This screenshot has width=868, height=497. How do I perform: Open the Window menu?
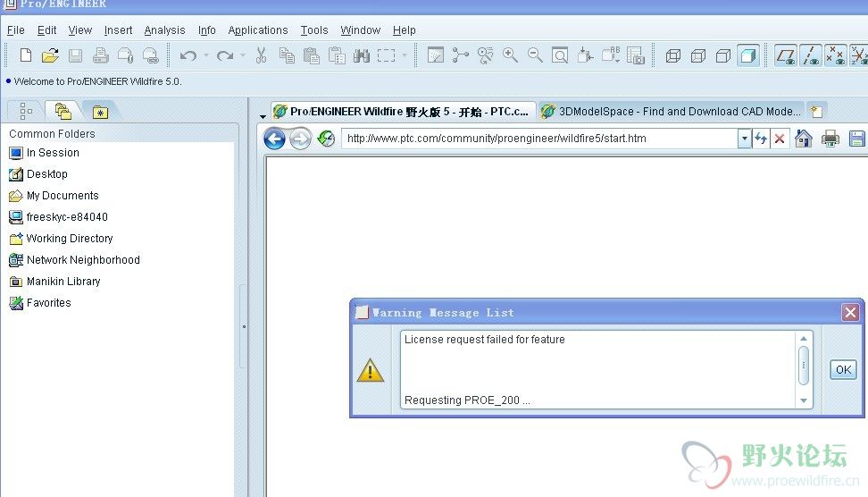[x=361, y=29]
